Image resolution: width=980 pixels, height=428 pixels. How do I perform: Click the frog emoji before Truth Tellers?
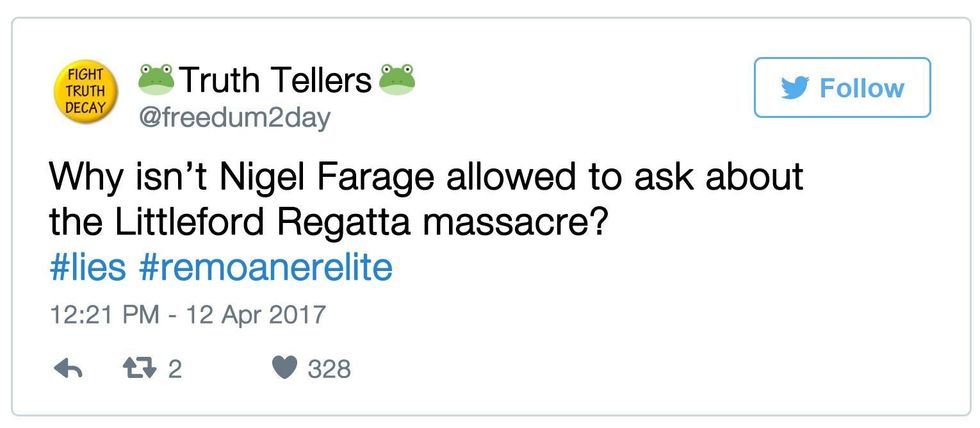[x=155, y=79]
